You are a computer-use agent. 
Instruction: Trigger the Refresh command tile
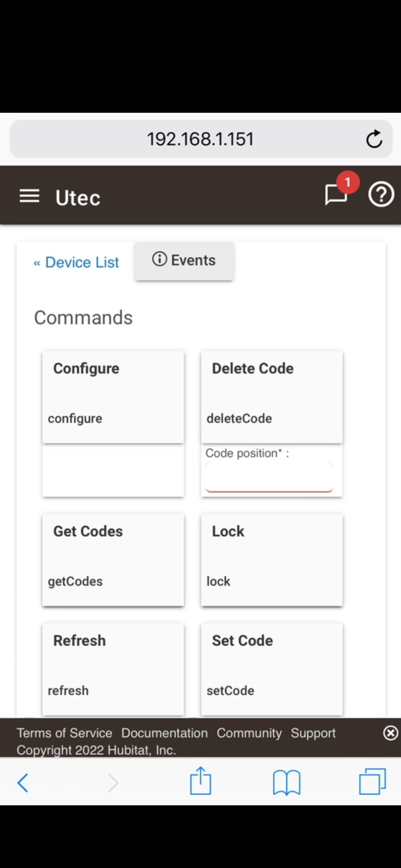113,669
